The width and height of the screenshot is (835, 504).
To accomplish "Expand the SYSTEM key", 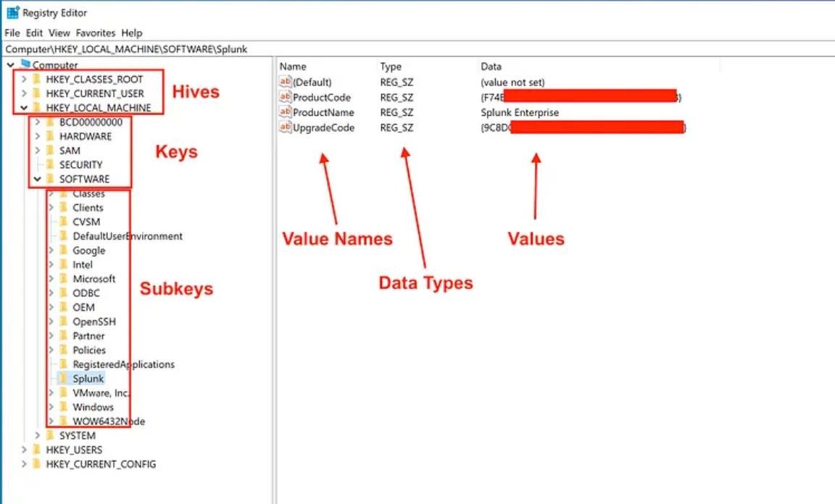I will [37, 435].
